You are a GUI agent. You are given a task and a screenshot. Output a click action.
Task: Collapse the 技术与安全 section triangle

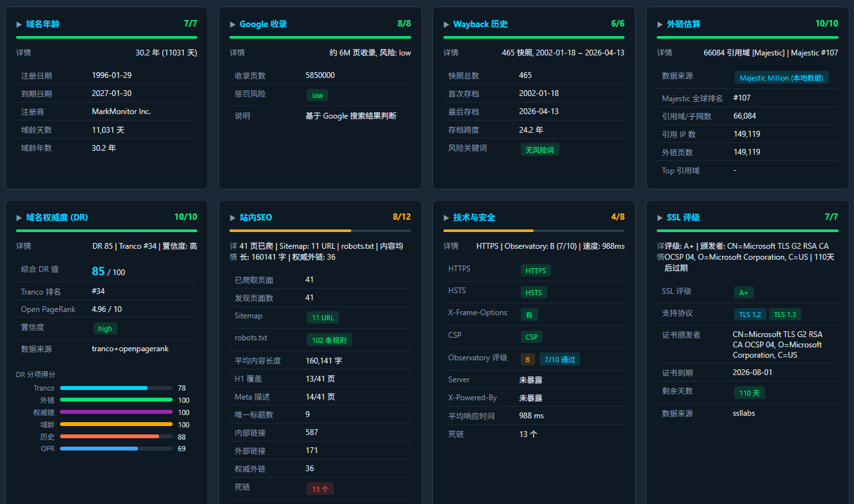tap(447, 218)
